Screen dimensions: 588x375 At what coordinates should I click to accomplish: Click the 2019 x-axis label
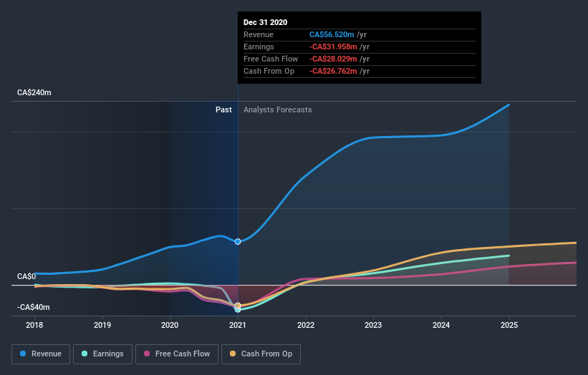click(102, 325)
